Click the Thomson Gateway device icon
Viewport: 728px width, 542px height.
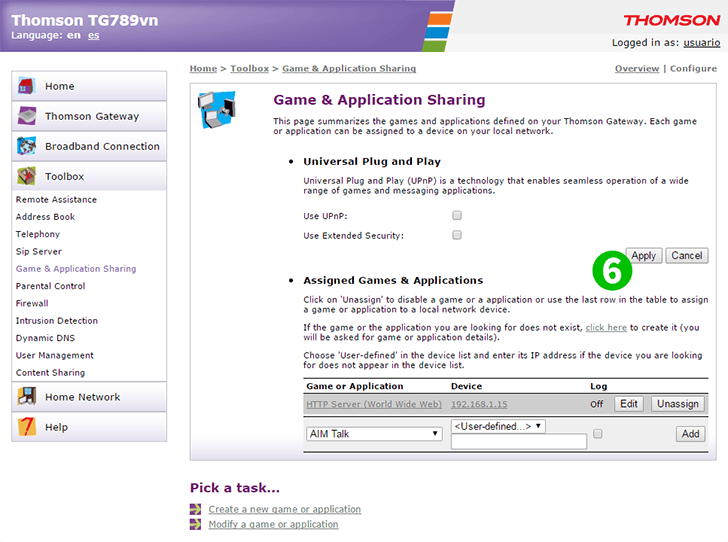tap(26, 116)
